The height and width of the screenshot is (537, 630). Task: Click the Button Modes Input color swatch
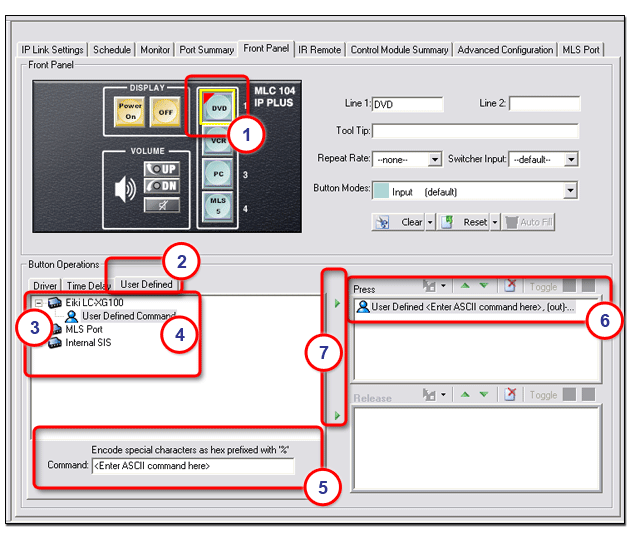click(x=381, y=191)
